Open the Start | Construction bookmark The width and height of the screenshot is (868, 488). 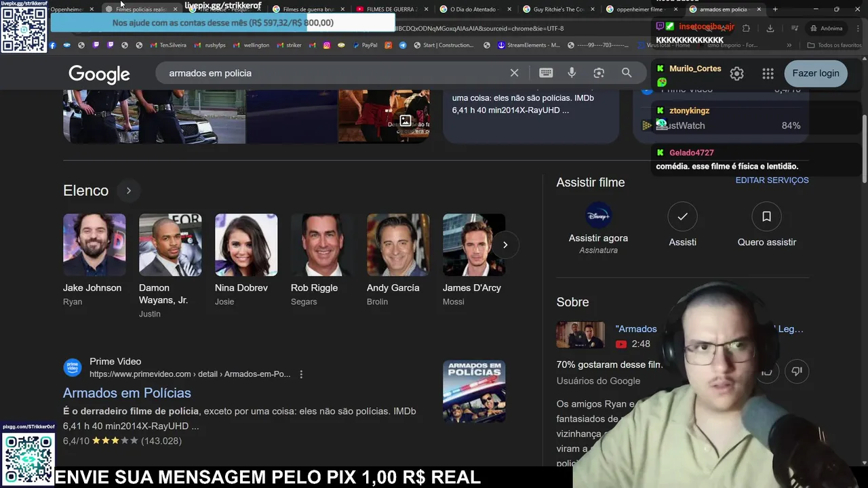tap(443, 45)
